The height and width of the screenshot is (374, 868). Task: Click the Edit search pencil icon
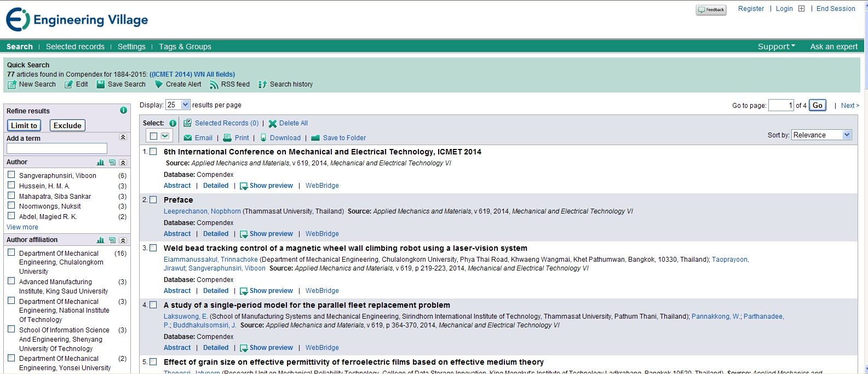[68, 84]
